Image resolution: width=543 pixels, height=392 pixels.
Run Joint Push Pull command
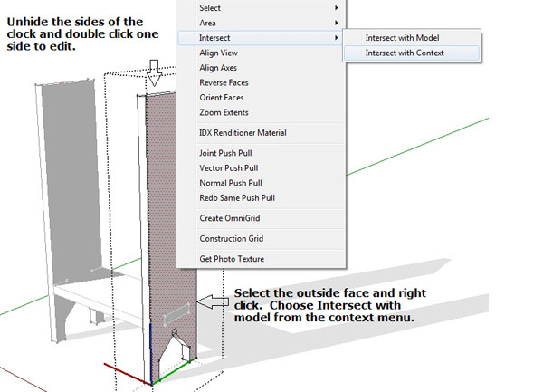228,153
